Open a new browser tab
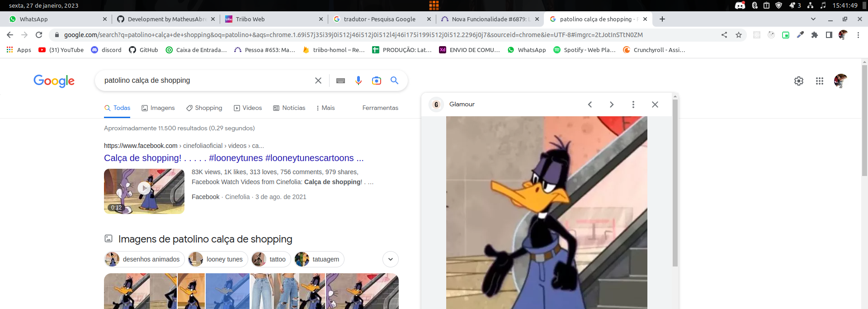This screenshot has height=309, width=868. pyautogui.click(x=662, y=19)
